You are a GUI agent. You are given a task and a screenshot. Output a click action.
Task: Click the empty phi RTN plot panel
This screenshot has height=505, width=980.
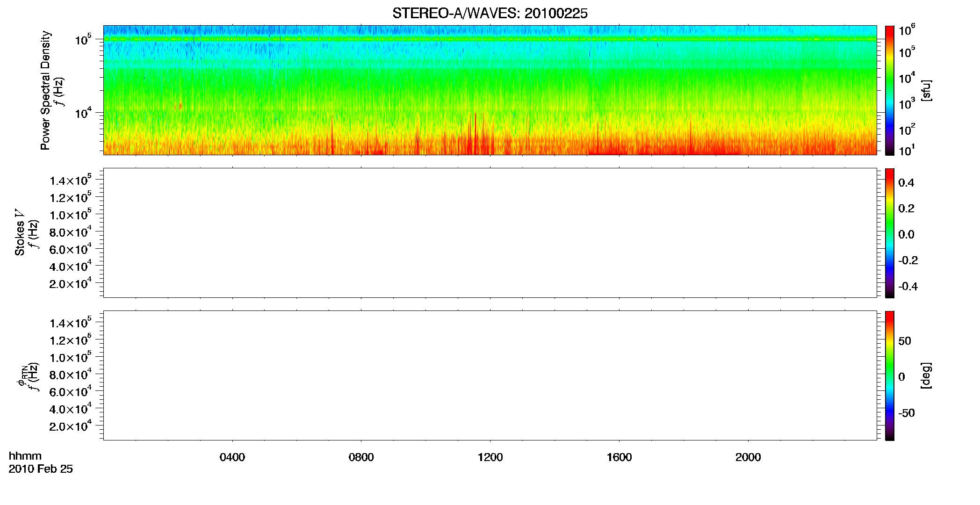pos(490,375)
